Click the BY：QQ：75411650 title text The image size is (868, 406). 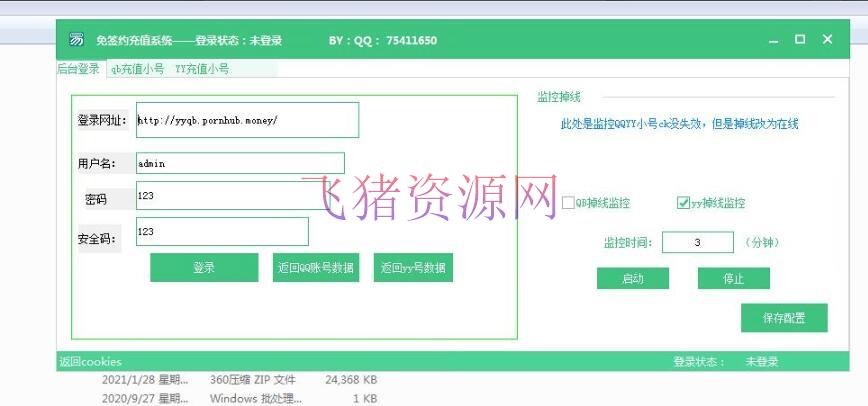pos(383,40)
